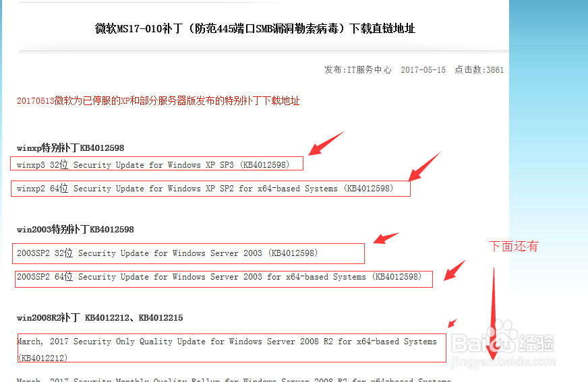Viewport: 588px width, 382px height.
Task: Click the page title about the MS17-010 patch
Action: [255, 28]
